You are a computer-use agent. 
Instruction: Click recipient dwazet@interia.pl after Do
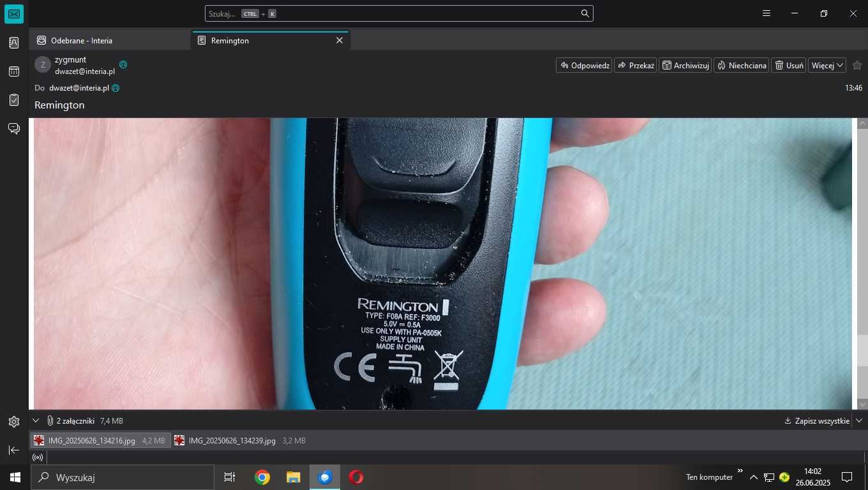coord(79,88)
